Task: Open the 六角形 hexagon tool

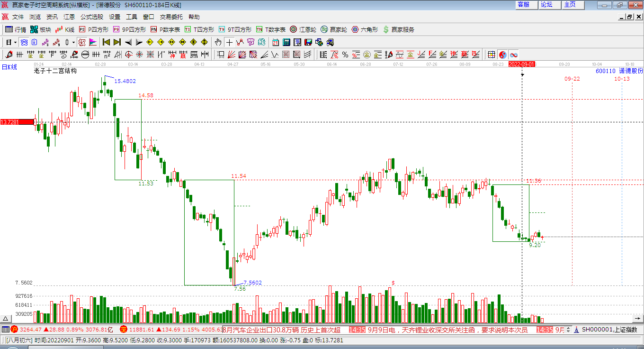Action: coord(365,29)
